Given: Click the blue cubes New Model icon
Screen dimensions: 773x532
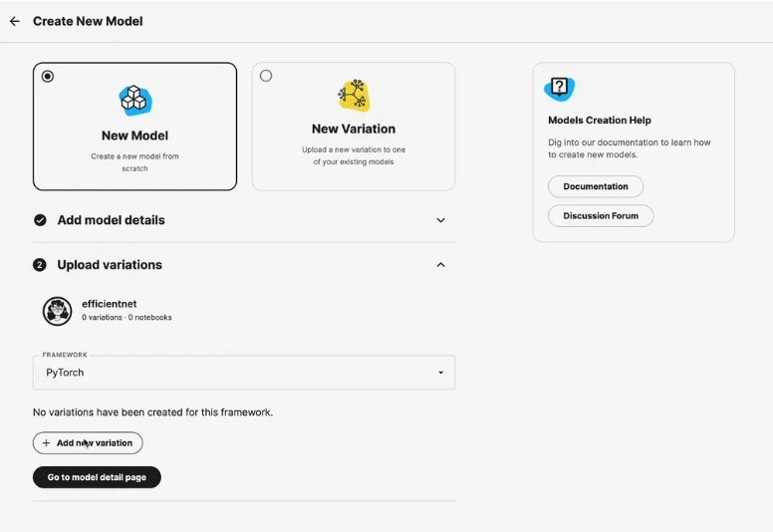Looking at the screenshot, I should 134,99.
